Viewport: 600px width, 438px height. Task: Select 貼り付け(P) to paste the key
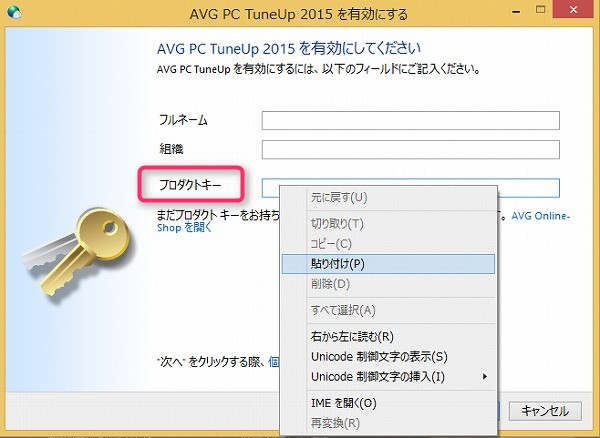[388, 264]
